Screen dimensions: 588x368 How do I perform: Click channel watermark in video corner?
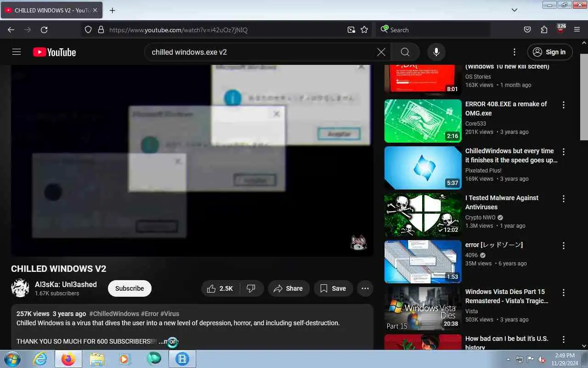359,242
